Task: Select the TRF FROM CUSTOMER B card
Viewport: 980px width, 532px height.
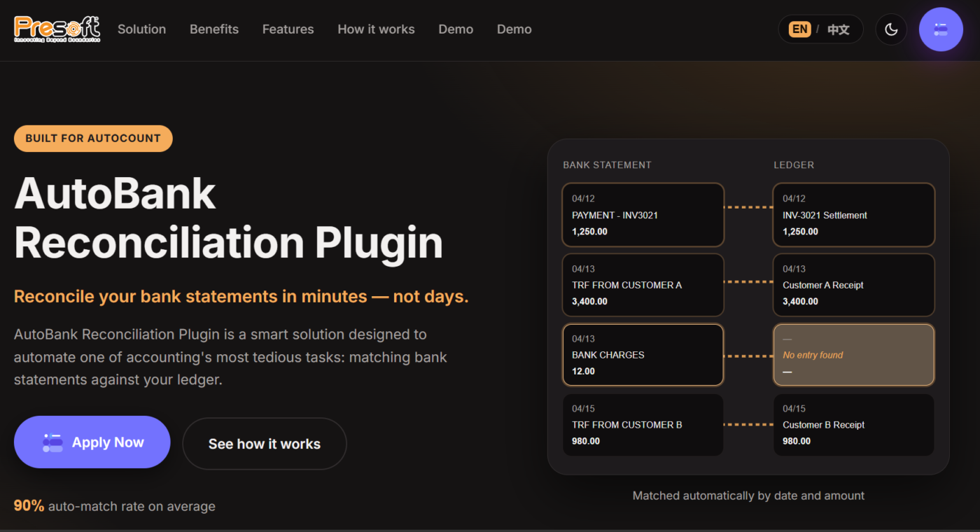Action: click(643, 425)
